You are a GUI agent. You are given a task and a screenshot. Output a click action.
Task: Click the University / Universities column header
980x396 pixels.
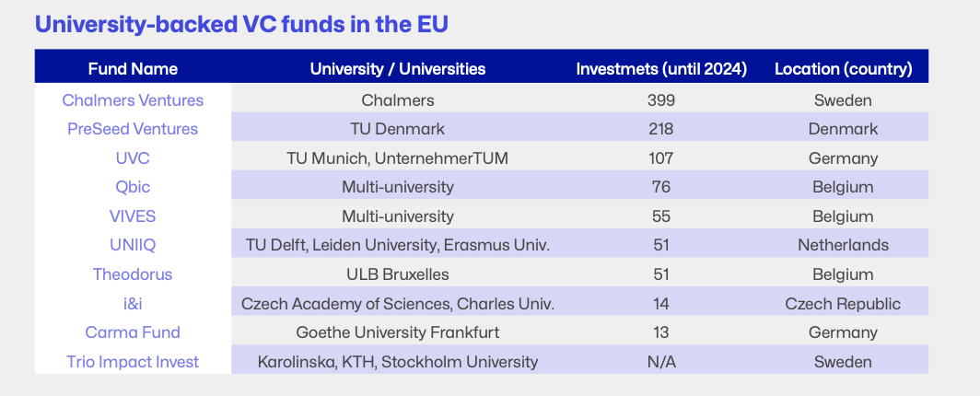[x=398, y=69]
